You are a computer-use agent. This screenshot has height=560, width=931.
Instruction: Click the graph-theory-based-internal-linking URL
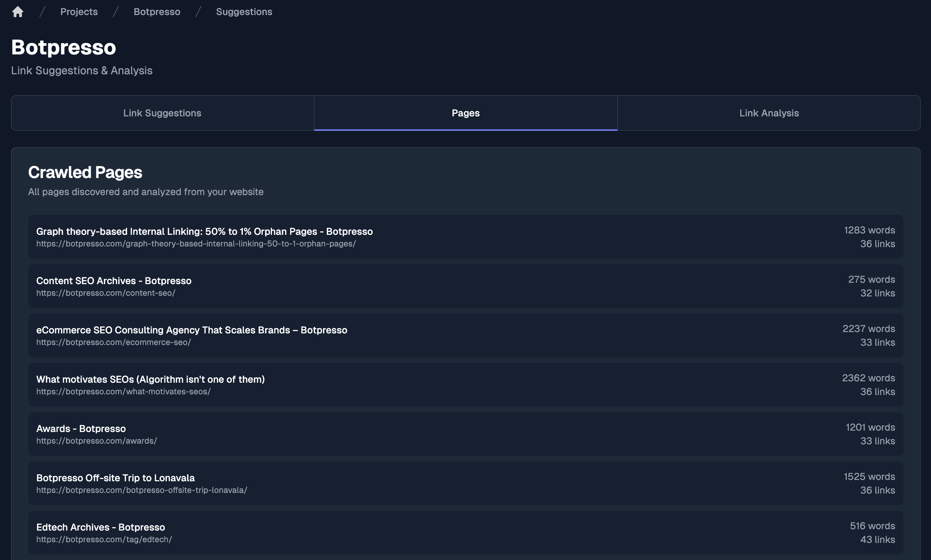(x=196, y=244)
